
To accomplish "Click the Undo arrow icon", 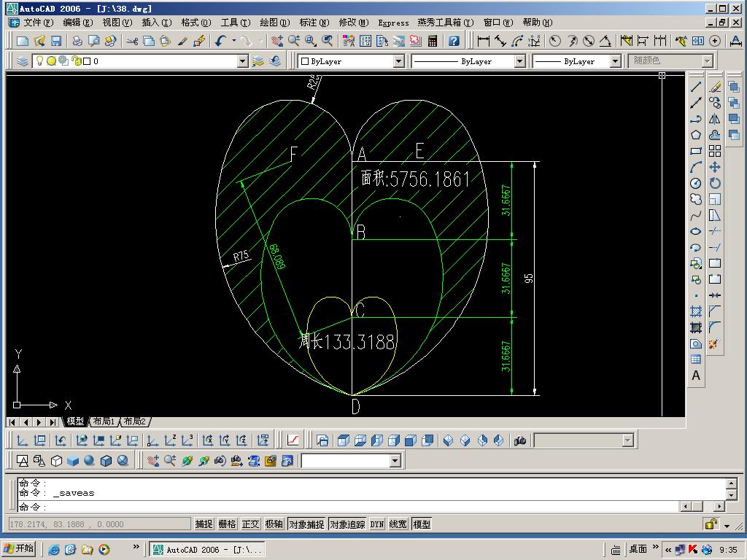I will [x=220, y=41].
